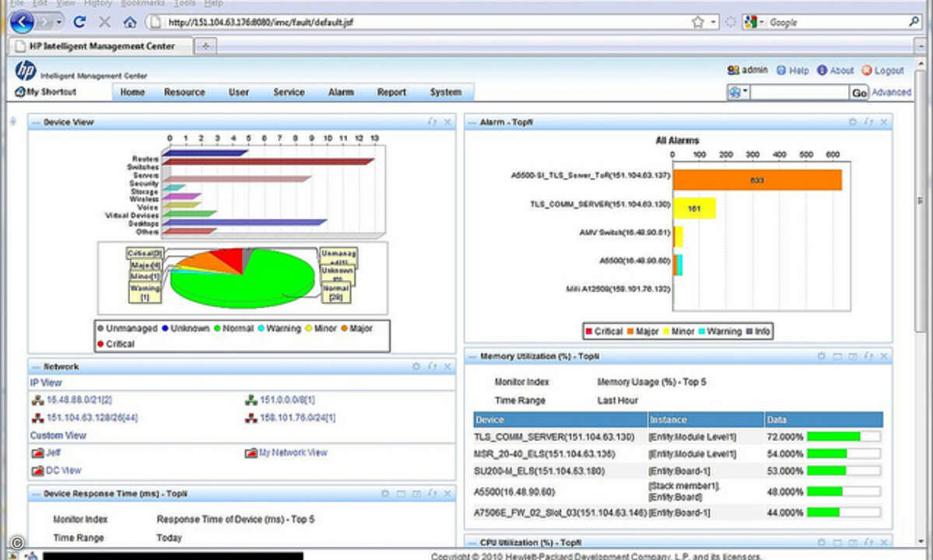
Task: Collapse the Alarm TopN panel
Action: pos(472,122)
